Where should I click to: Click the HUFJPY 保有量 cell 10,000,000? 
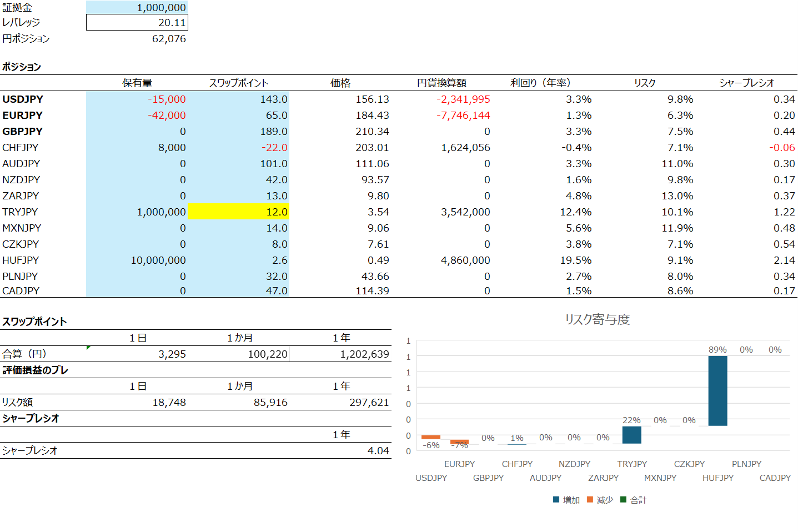(137, 260)
